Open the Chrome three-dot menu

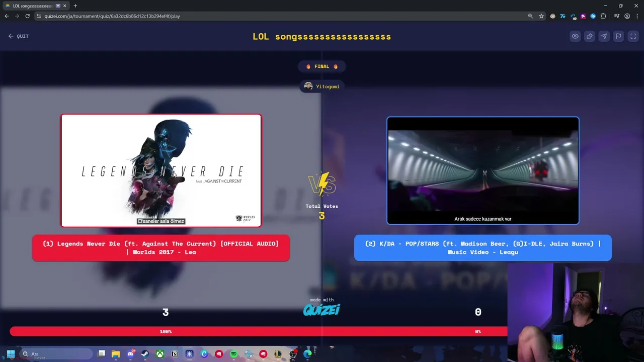click(637, 16)
